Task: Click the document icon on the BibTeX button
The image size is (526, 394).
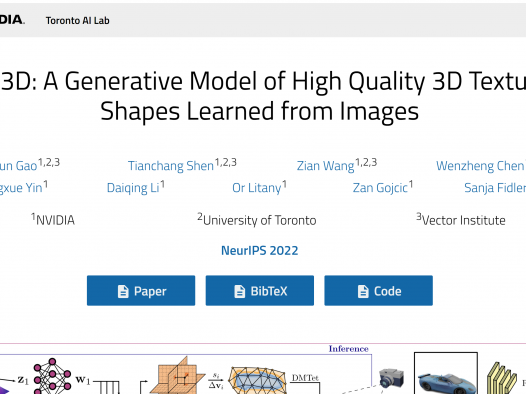Action: (x=240, y=291)
